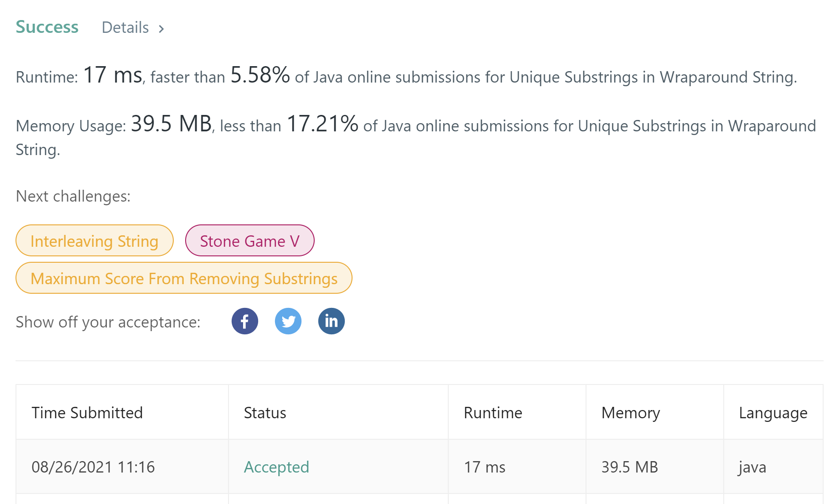Click the Success status heading
Image resolution: width=830 pixels, height=504 pixels.
pyautogui.click(x=47, y=27)
